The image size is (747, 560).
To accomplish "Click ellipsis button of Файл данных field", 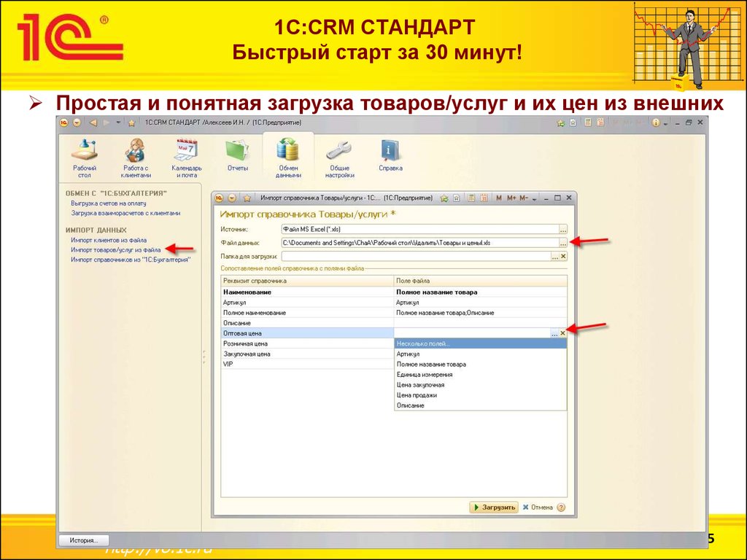I will coord(562,243).
